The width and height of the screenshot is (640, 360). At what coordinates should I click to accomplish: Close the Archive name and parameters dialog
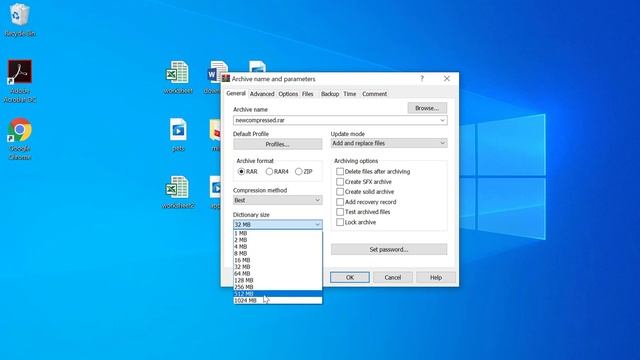coord(447,78)
